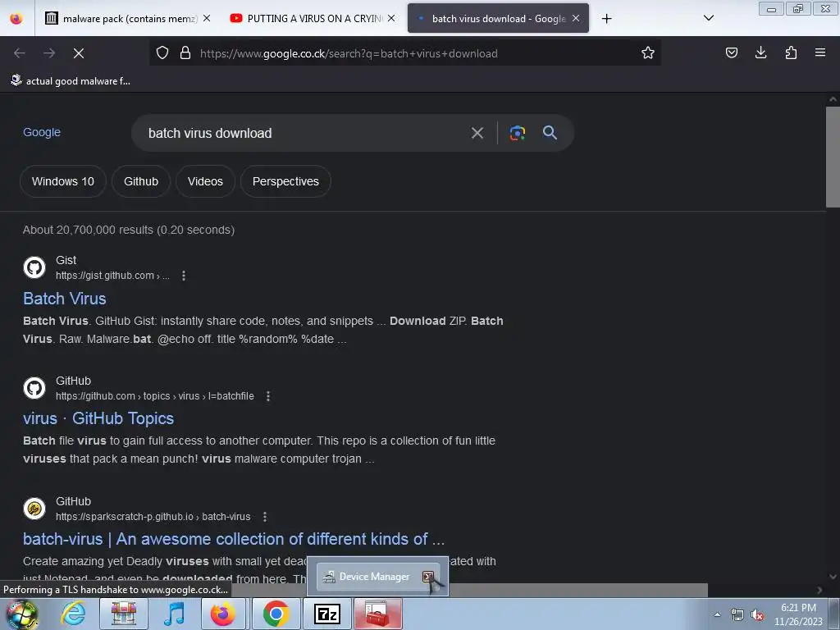Viewport: 840px width, 630px height.
Task: Click horizontal scrollbar right arrow
Action: pos(819,590)
